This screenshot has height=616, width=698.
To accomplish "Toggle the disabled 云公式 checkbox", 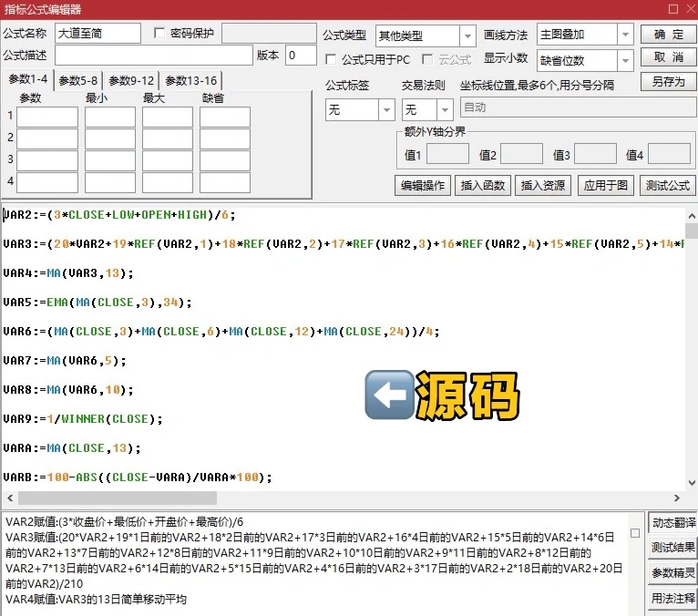I will (426, 59).
